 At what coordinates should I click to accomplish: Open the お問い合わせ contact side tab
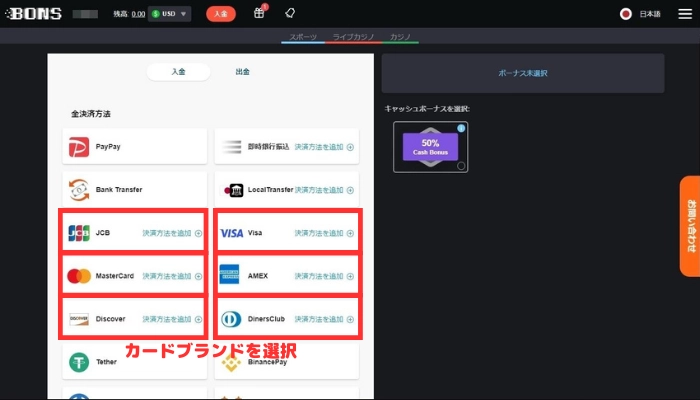690,226
